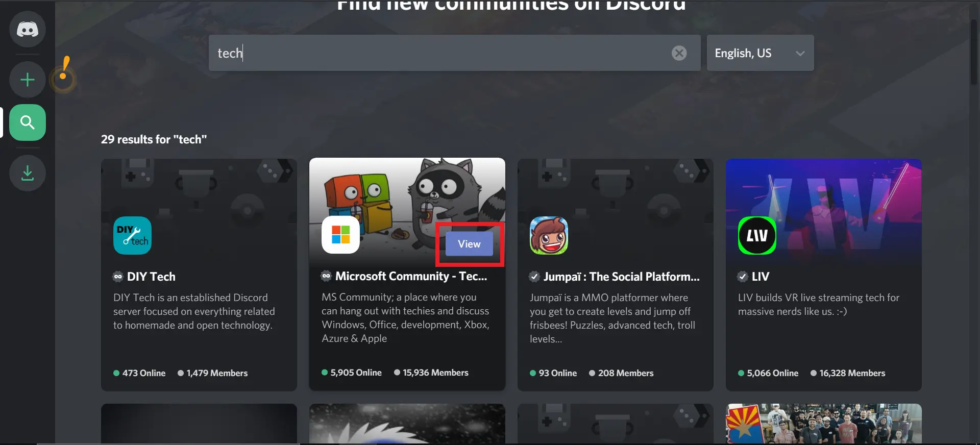The height and width of the screenshot is (445, 980).
Task: Open the DIY Tech server title
Action: click(x=151, y=277)
